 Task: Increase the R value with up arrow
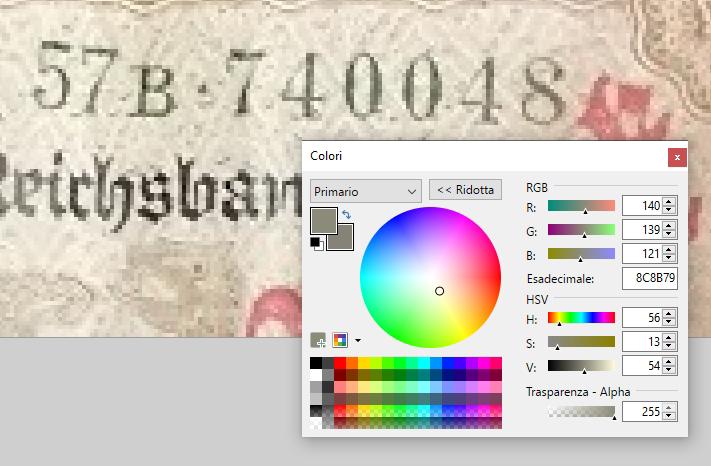pos(669,201)
